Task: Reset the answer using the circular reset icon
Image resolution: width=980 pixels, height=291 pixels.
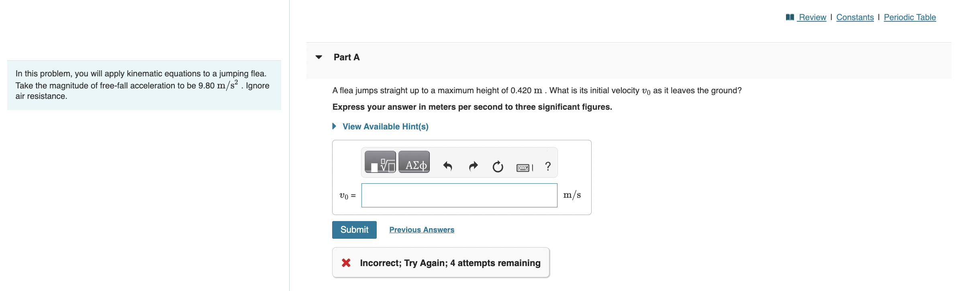Action: [498, 166]
